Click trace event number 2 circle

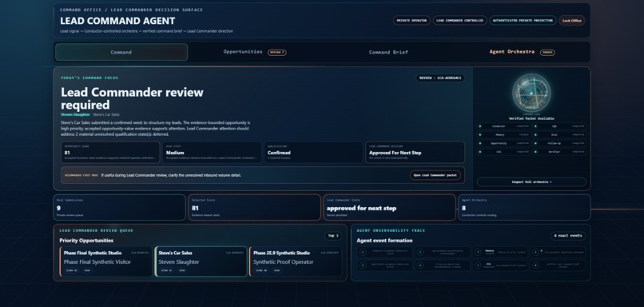[420, 252]
